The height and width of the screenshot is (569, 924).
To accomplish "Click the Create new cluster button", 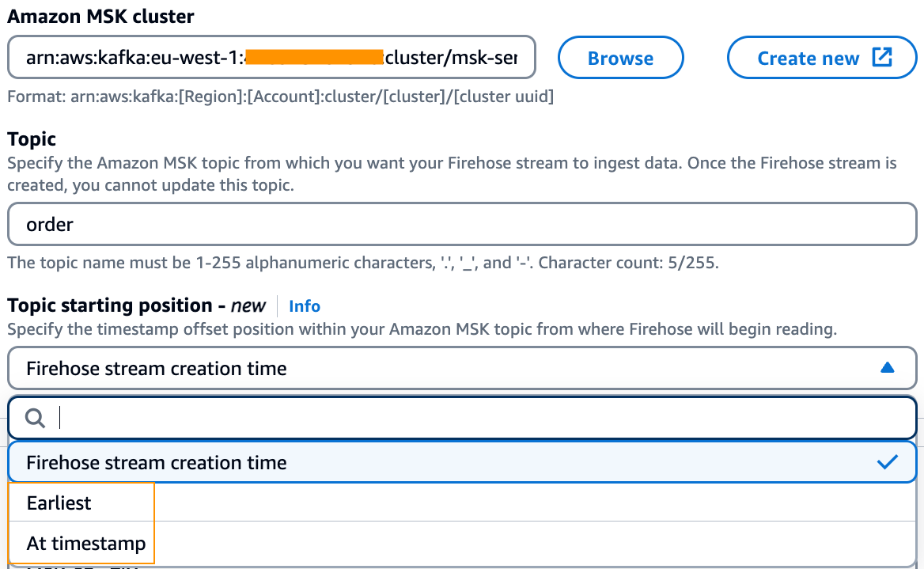I will point(821,58).
